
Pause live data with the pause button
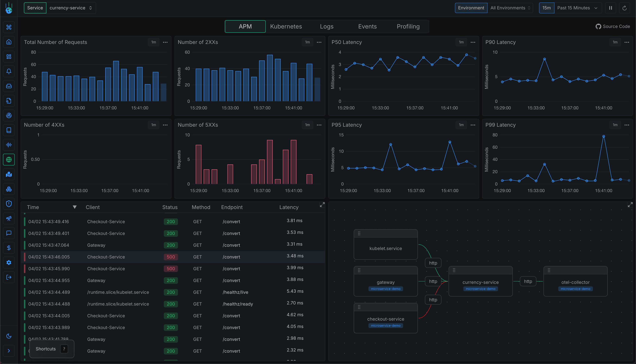tap(610, 8)
